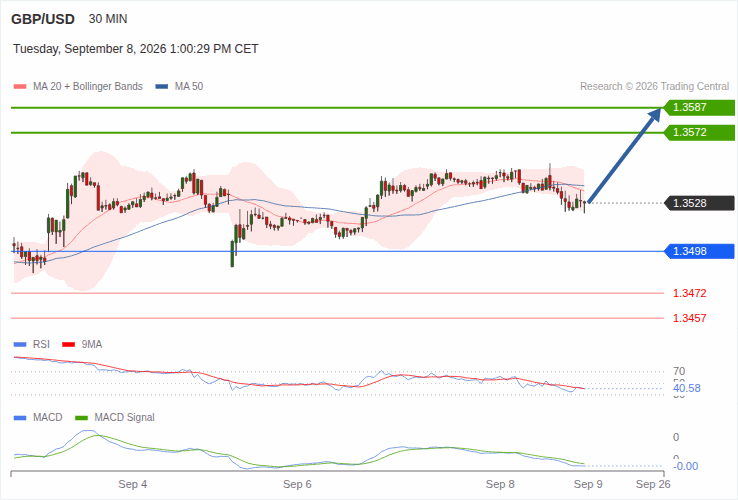
Task: Click the Sep 4 date marker
Action: point(133,484)
